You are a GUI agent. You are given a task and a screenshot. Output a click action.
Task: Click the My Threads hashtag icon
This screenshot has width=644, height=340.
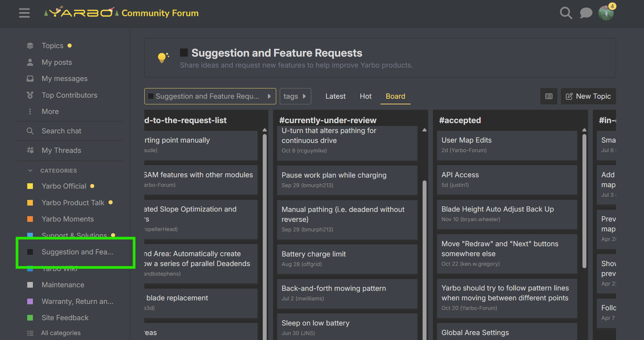click(30, 150)
